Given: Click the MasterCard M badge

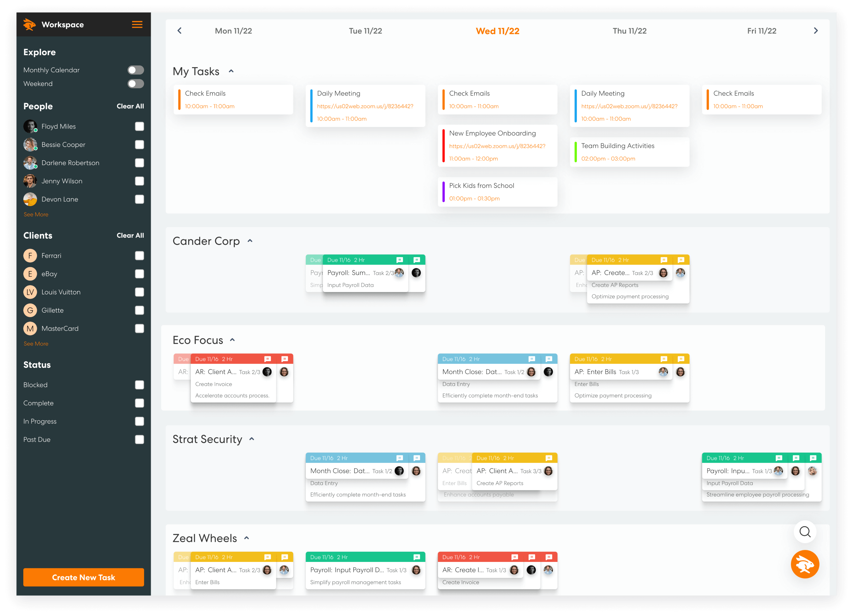Looking at the screenshot, I should tap(30, 329).
